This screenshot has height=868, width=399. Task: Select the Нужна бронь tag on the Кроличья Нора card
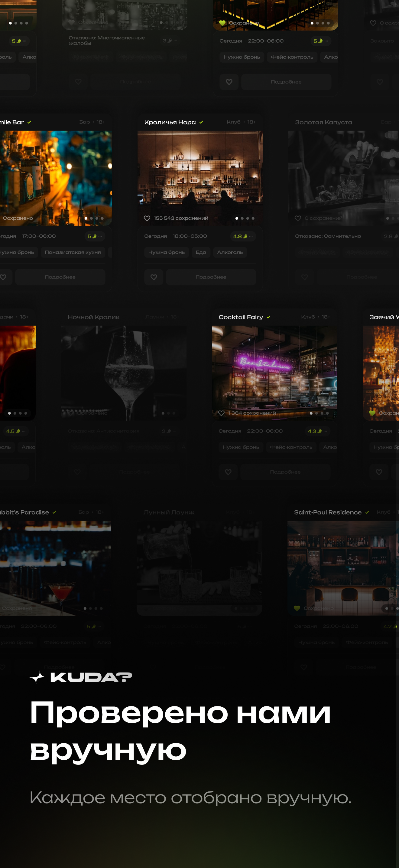coord(167,252)
